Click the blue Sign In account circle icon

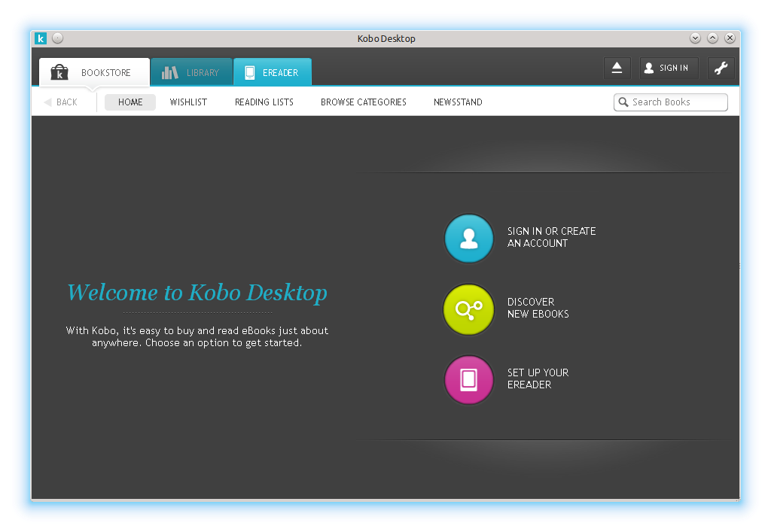tap(468, 238)
